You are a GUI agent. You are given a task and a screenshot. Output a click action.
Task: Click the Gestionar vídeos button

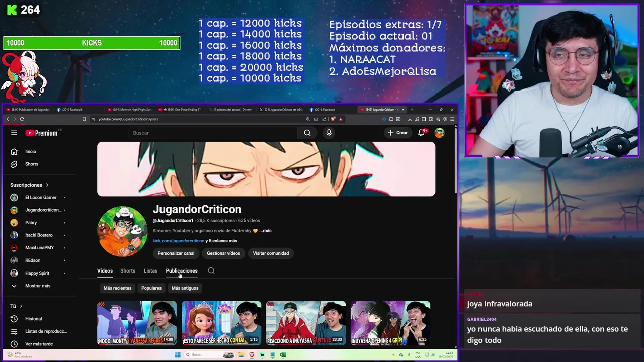click(223, 253)
